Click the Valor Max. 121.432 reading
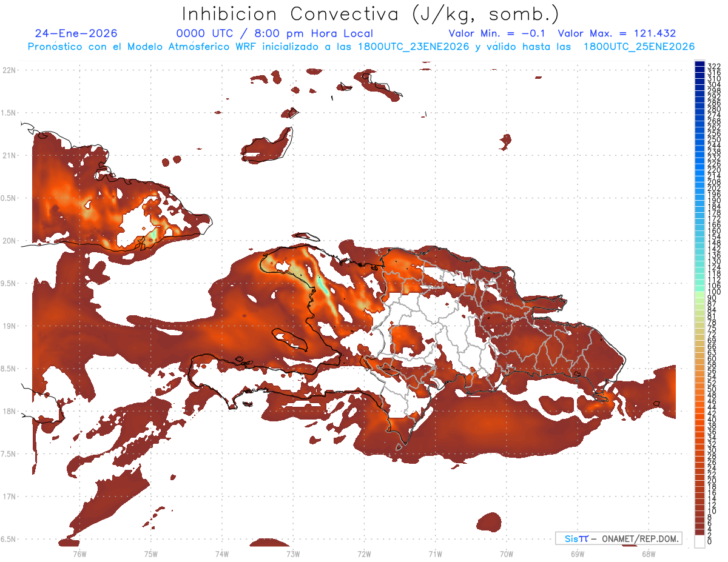 (x=616, y=33)
